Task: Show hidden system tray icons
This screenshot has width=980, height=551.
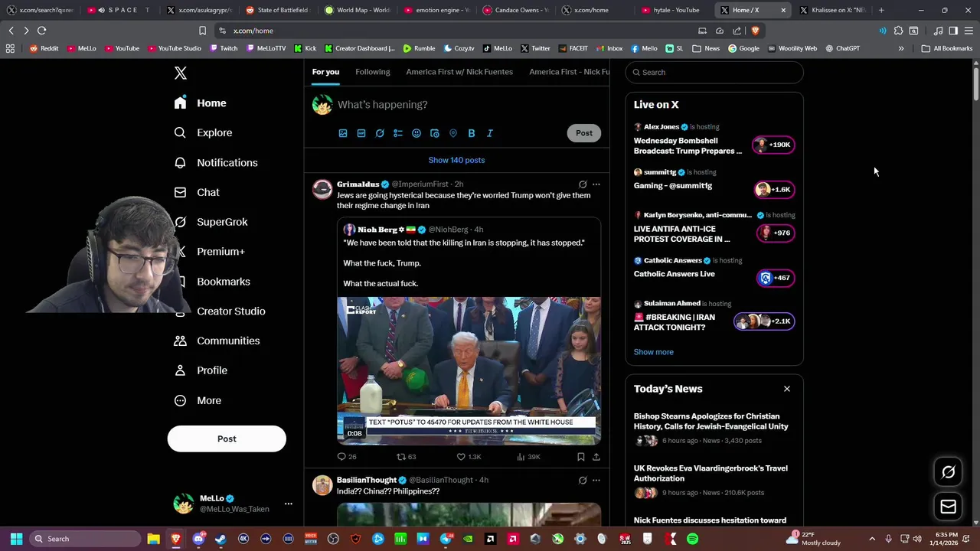Action: tap(872, 539)
